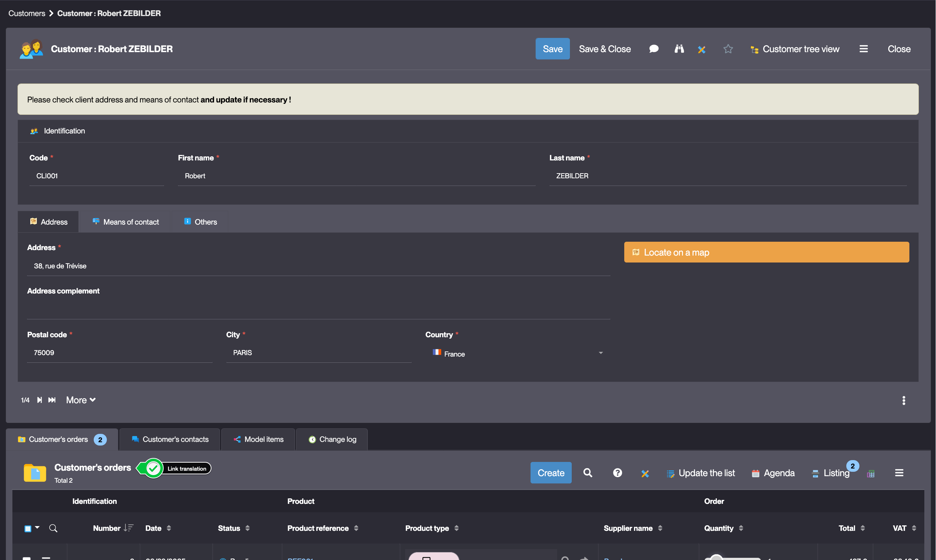Click the binoculars search icon in header

click(x=679, y=49)
